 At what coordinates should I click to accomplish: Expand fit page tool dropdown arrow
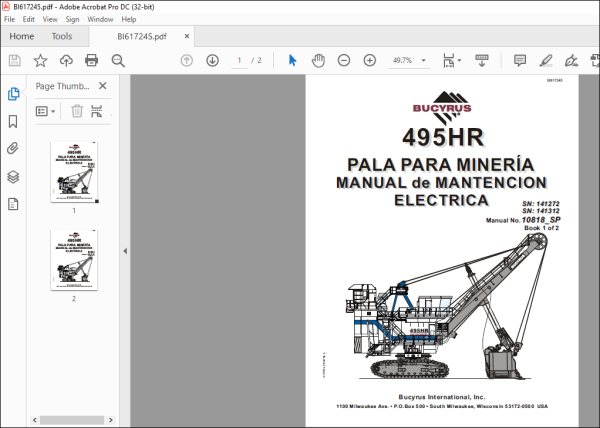[x=460, y=60]
